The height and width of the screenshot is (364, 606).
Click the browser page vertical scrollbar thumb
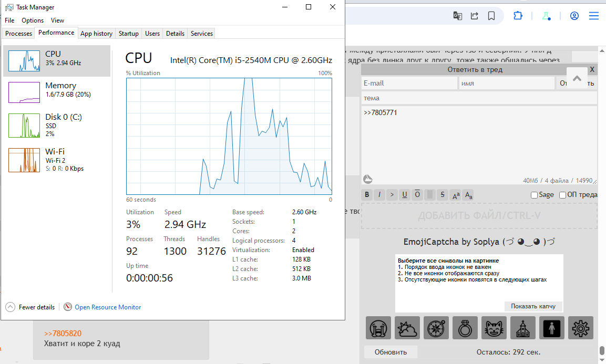coord(602,350)
